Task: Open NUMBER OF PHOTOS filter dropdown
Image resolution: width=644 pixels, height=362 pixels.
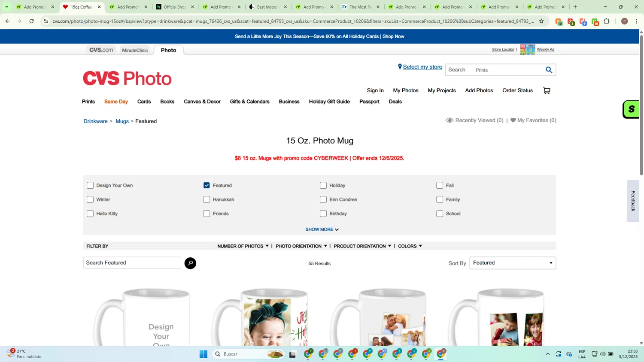Action: click(243, 246)
